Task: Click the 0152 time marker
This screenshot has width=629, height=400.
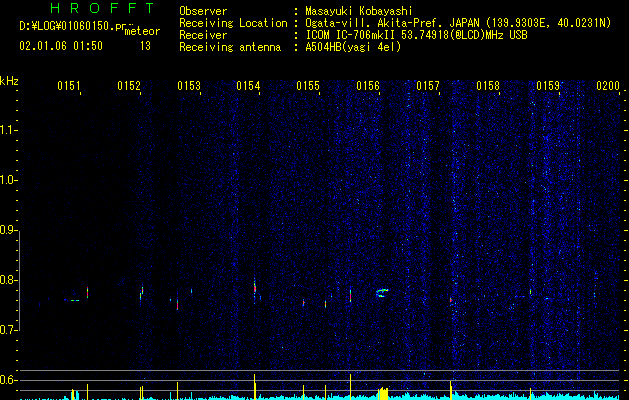Action: [129, 86]
